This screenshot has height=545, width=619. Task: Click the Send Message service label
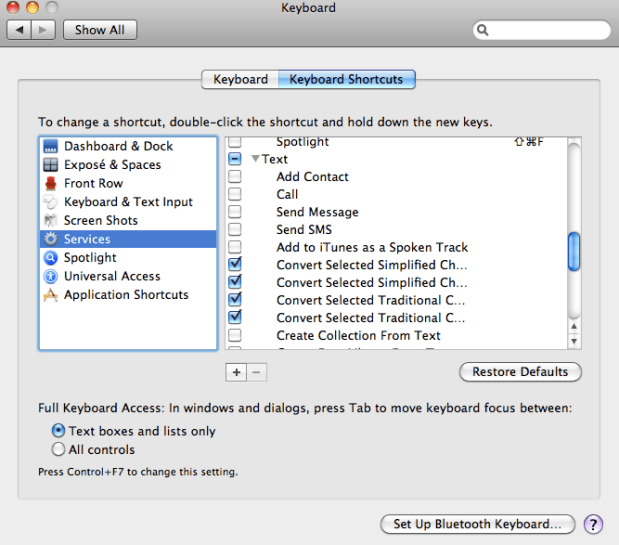click(x=317, y=212)
